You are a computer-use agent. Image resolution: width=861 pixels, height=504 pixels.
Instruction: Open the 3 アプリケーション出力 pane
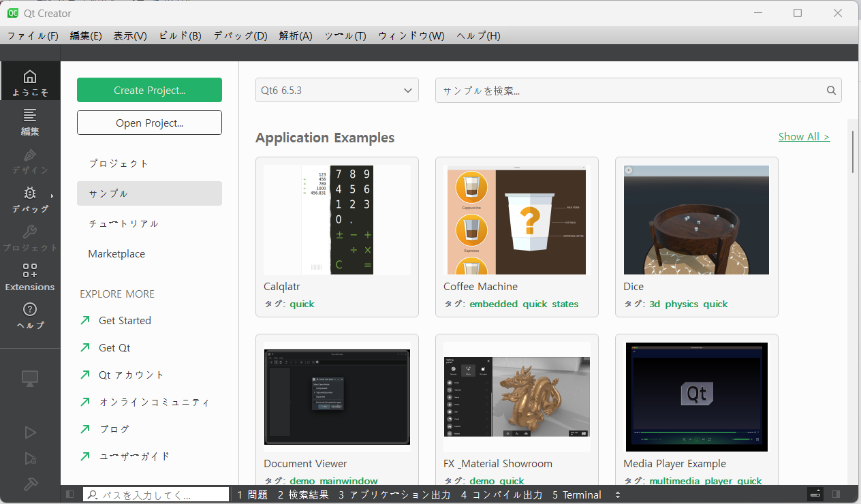click(394, 494)
